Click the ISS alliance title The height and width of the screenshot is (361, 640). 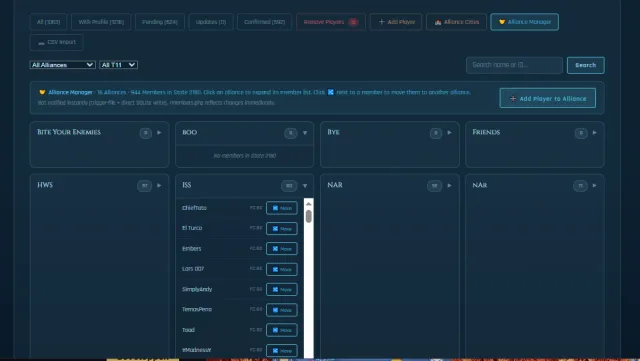pos(187,185)
